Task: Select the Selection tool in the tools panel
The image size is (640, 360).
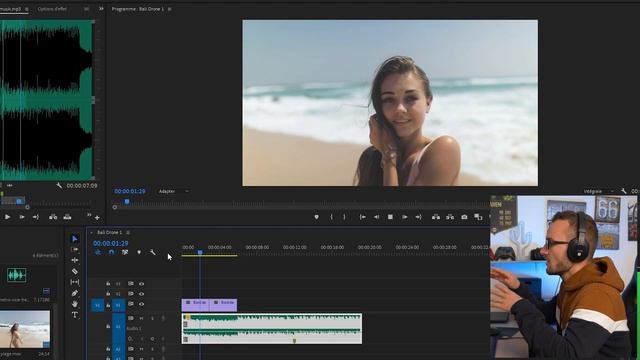Action: click(x=75, y=239)
